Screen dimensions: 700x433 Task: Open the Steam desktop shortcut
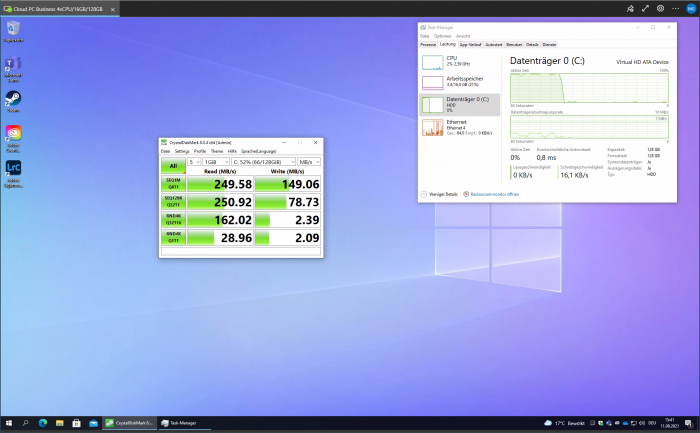pos(13,101)
